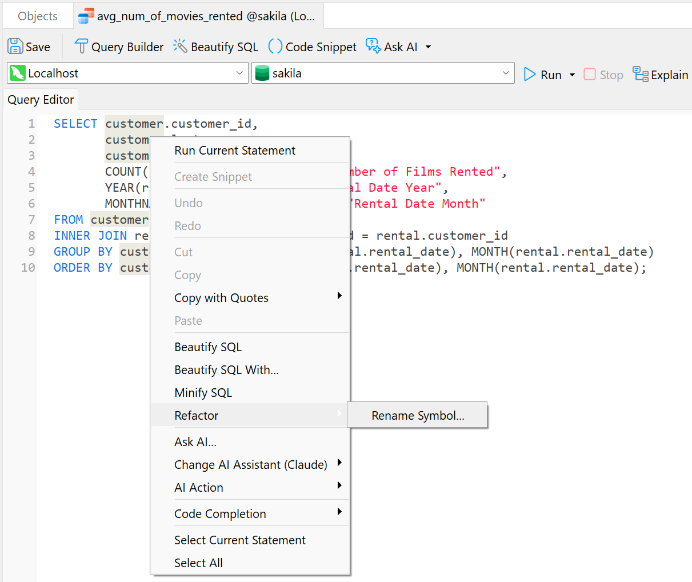Image resolution: width=692 pixels, height=582 pixels.
Task: Click the query tab file icon
Action: [x=86, y=16]
